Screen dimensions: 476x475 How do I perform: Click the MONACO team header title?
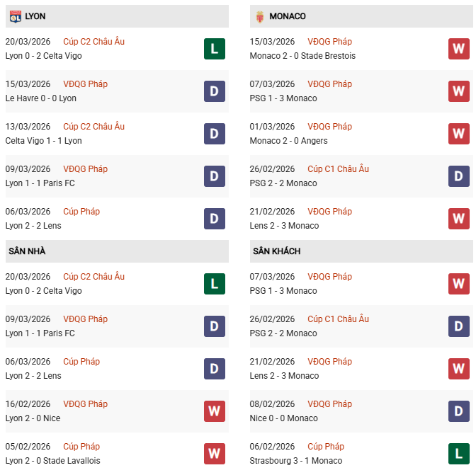click(x=288, y=16)
